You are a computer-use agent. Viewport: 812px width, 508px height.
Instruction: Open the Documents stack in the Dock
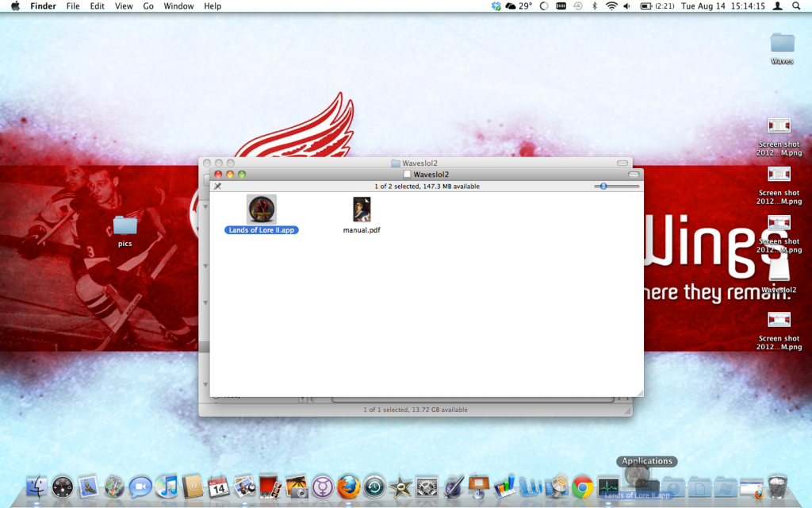(x=699, y=488)
